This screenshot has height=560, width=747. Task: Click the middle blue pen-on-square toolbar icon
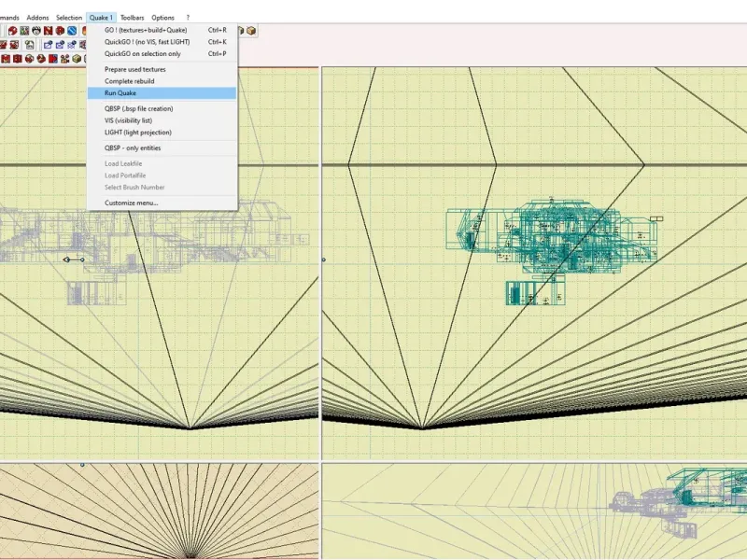tap(60, 45)
